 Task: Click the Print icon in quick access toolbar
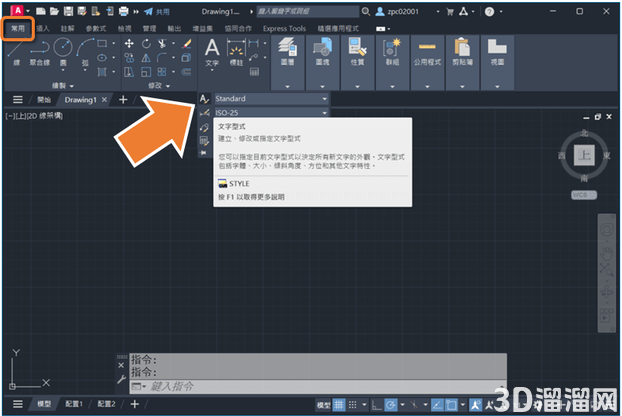click(x=123, y=11)
